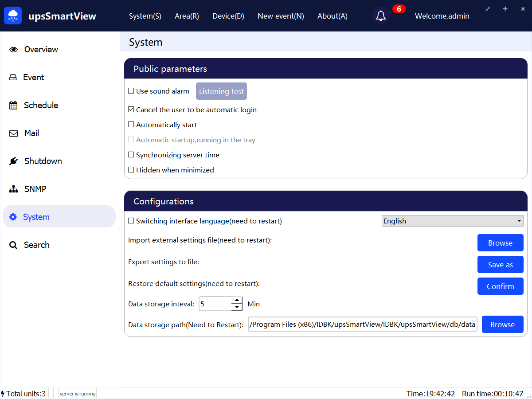Open the New event(N) menu
The width and height of the screenshot is (532, 399).
[281, 16]
